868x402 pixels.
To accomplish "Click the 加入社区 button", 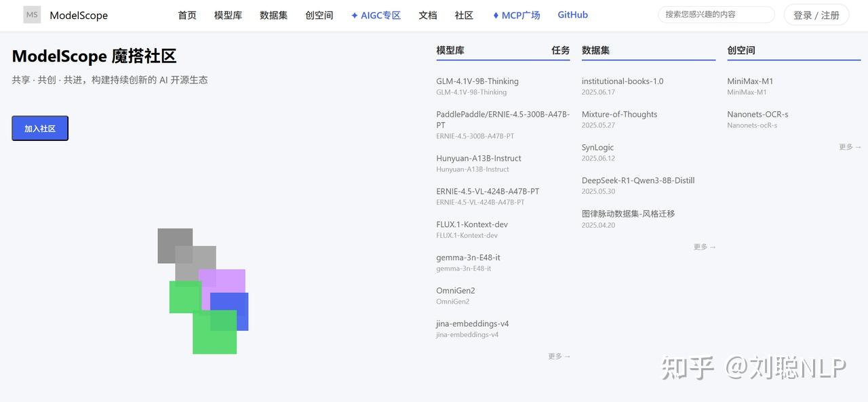I will (x=40, y=128).
